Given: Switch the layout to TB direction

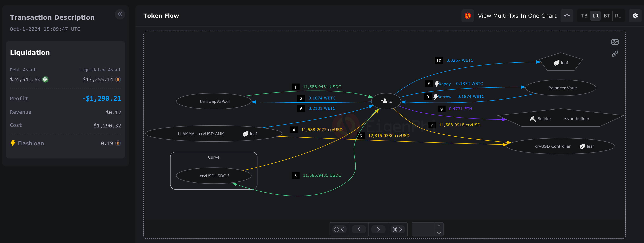Looking at the screenshot, I should [x=584, y=16].
